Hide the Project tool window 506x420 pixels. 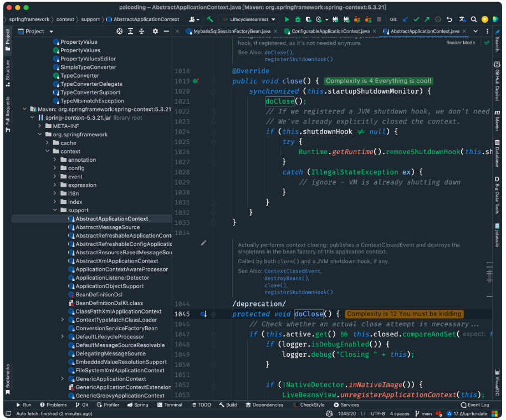[x=166, y=31]
